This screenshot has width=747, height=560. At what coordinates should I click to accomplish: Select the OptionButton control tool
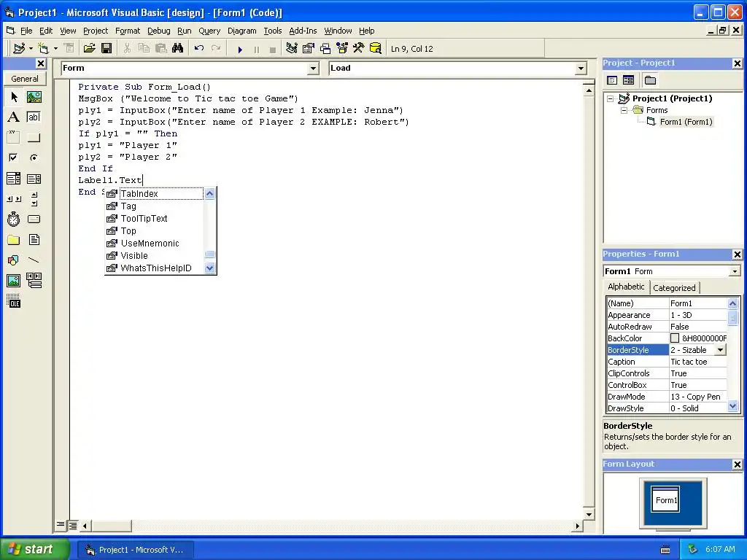tap(34, 157)
